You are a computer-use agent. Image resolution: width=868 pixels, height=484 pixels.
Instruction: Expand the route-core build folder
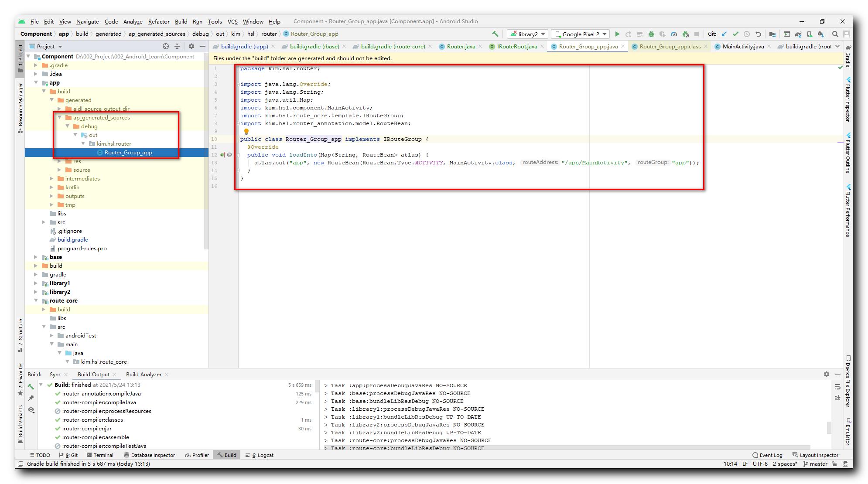pyautogui.click(x=45, y=309)
